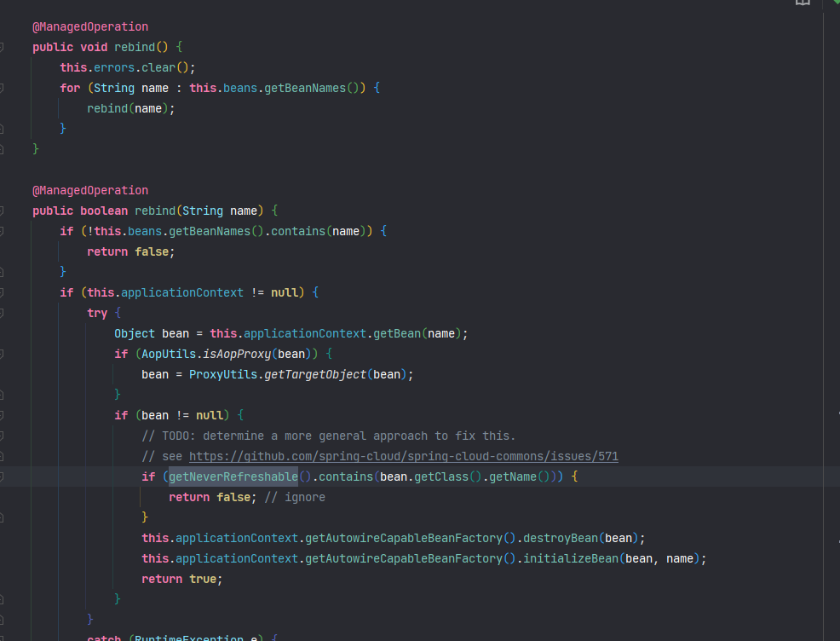Click second @ManagedOperation annotation above boolean rebind
The width and height of the screenshot is (840, 641).
point(90,190)
